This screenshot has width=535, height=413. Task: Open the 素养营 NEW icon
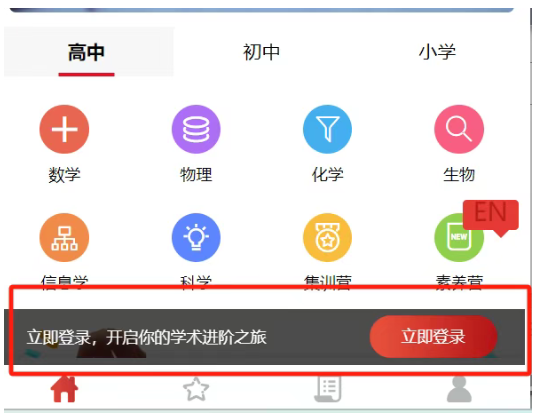click(x=459, y=238)
